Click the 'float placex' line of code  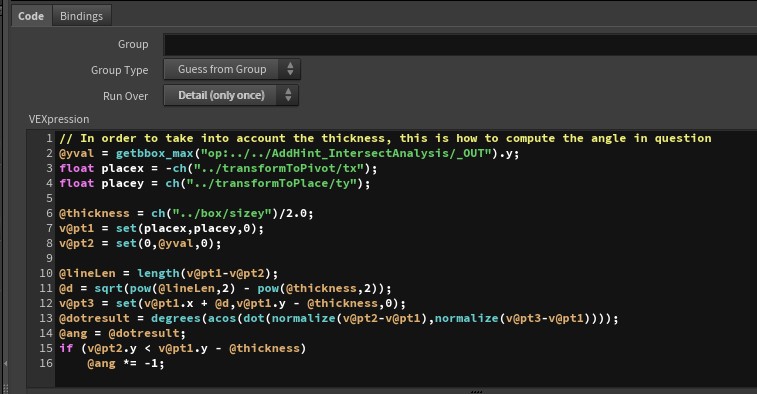[x=218, y=168]
